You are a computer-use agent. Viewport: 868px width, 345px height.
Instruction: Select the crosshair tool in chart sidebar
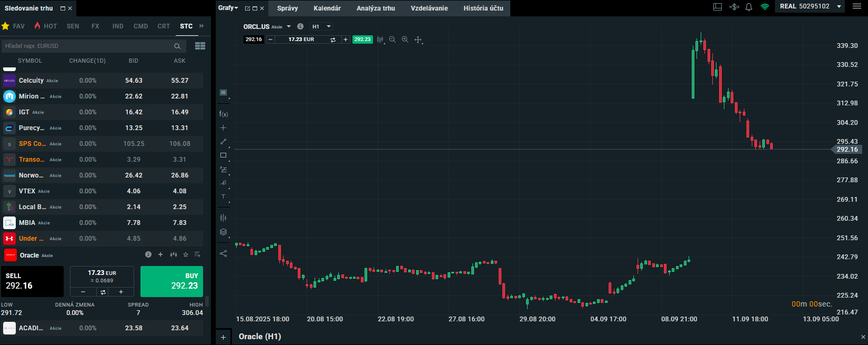click(x=224, y=128)
